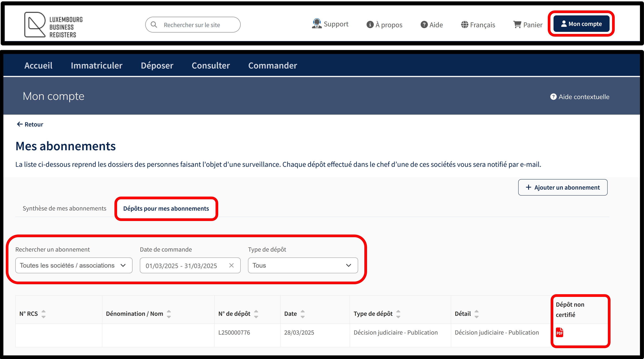Sort by Dénomination / Nom arrows
Image resolution: width=644 pixels, height=359 pixels.
169,314
